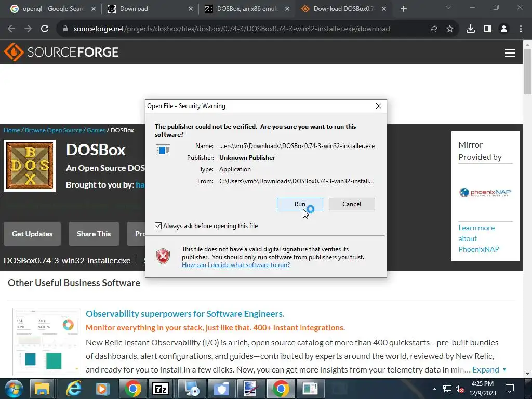Close the Open File - Security Warning dialog
Screen dimensions: 532x399
[x=379, y=106]
